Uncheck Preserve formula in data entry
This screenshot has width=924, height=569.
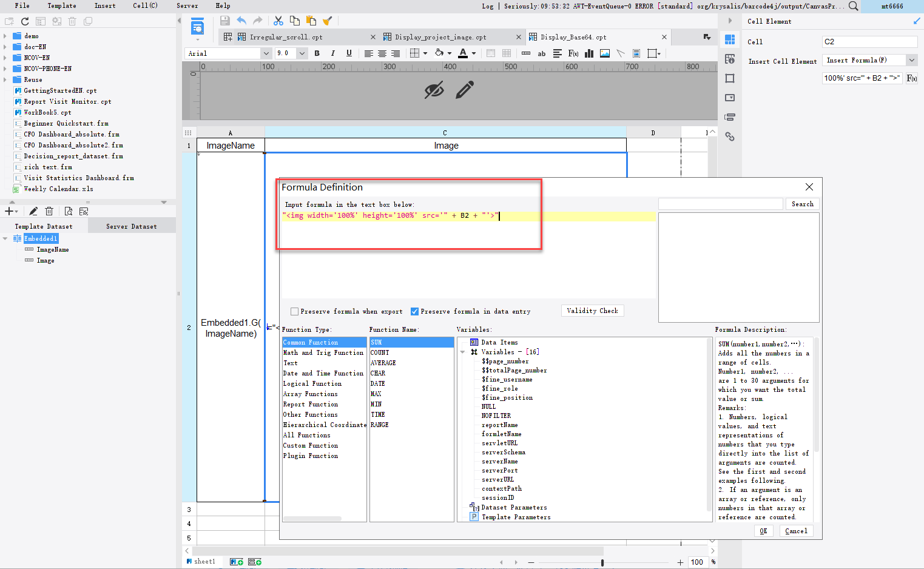point(415,311)
